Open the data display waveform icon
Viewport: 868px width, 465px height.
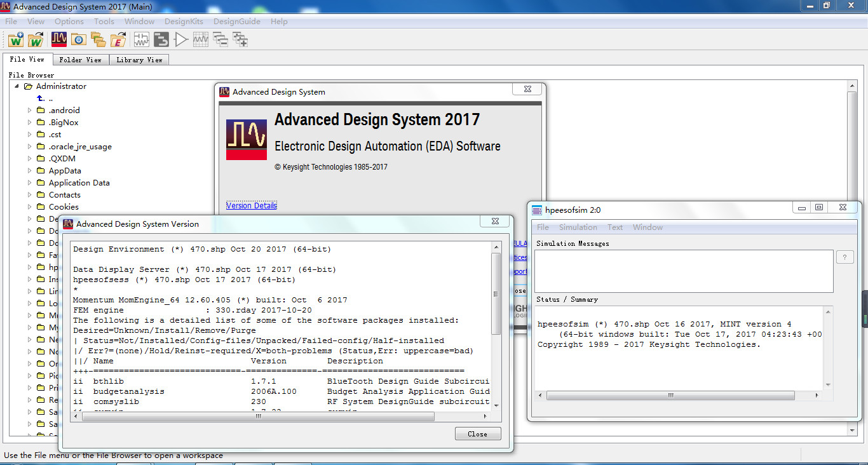[x=200, y=39]
